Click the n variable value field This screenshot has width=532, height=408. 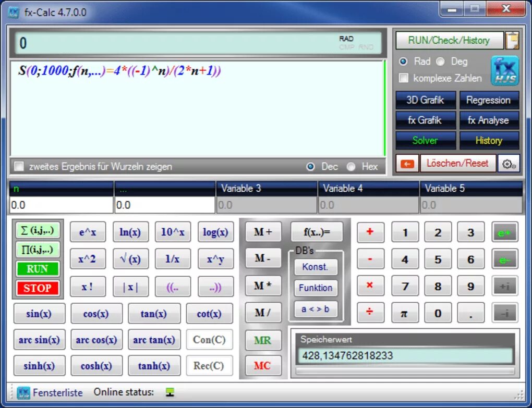(62, 205)
